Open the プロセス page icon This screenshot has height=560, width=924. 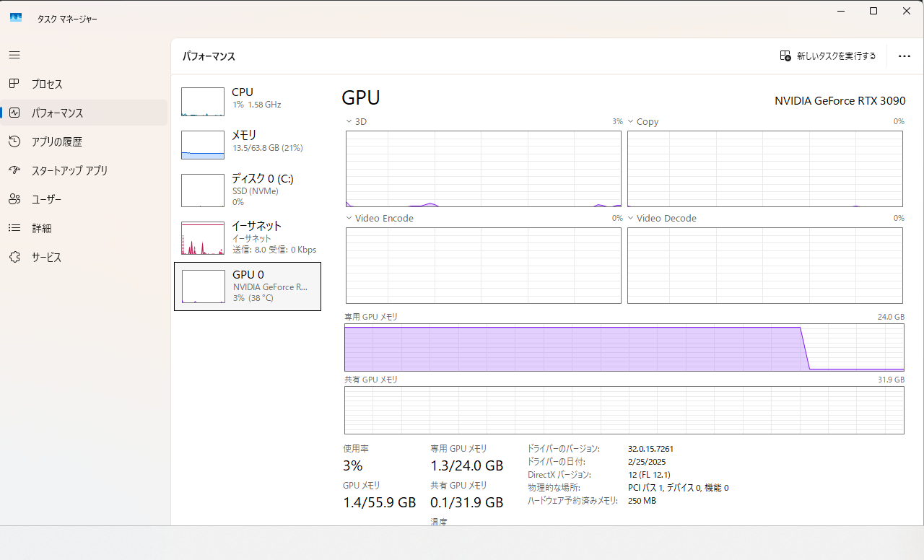[14, 84]
